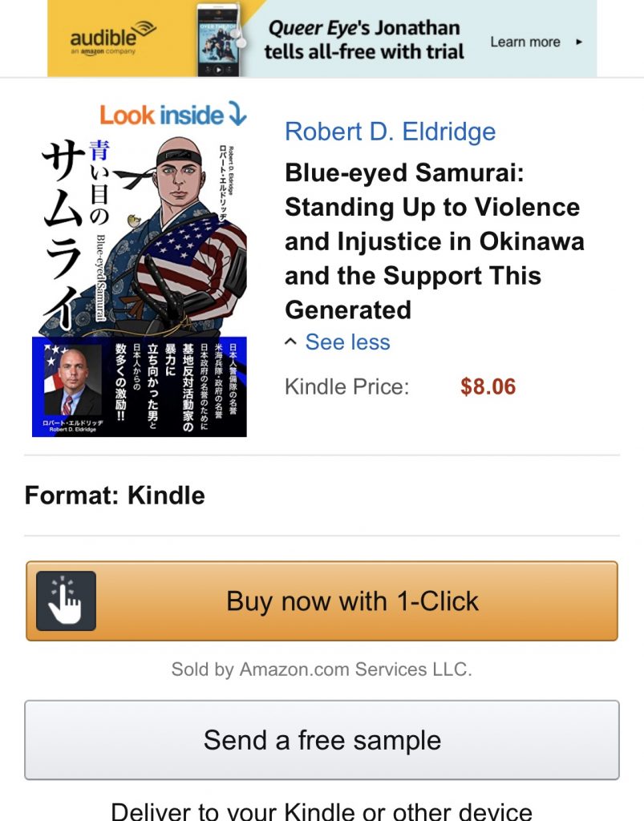Collapse title with the See less chevron

(290, 342)
